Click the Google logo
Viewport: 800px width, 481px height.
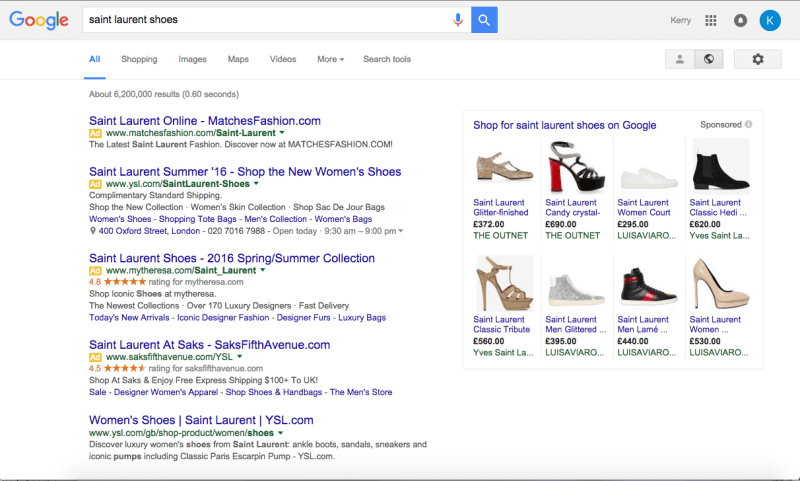tap(39, 20)
